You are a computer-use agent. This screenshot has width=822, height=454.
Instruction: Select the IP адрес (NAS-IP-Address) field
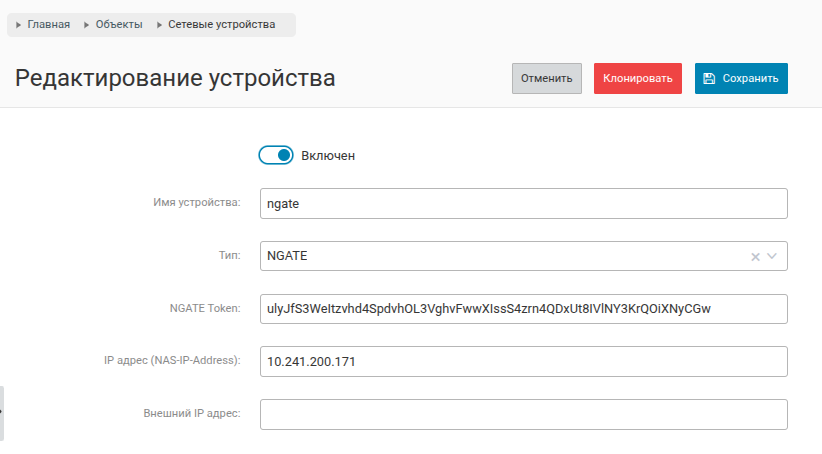pos(523,362)
